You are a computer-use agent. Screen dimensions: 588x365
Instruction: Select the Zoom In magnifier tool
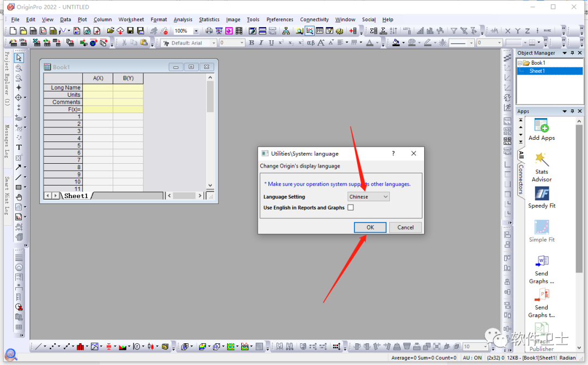point(19,68)
